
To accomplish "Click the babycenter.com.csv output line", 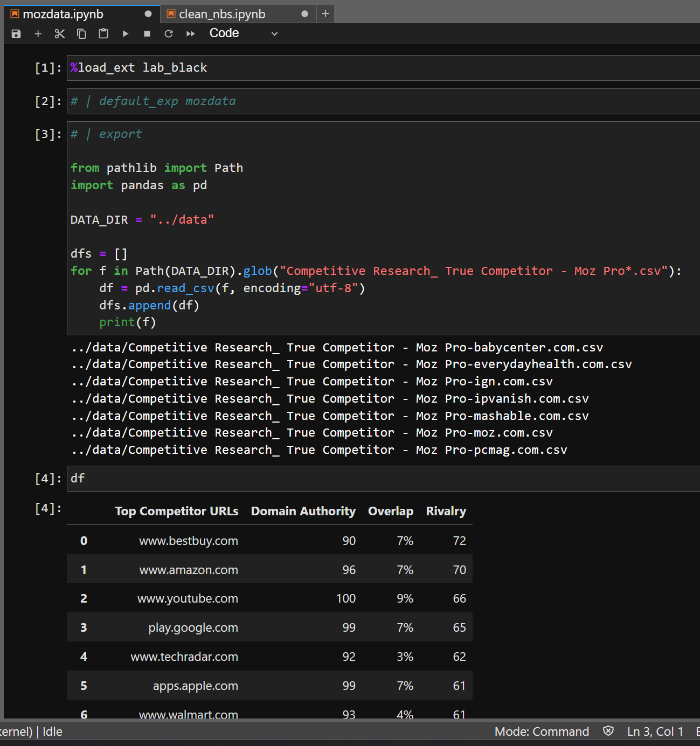I will pos(337,348).
